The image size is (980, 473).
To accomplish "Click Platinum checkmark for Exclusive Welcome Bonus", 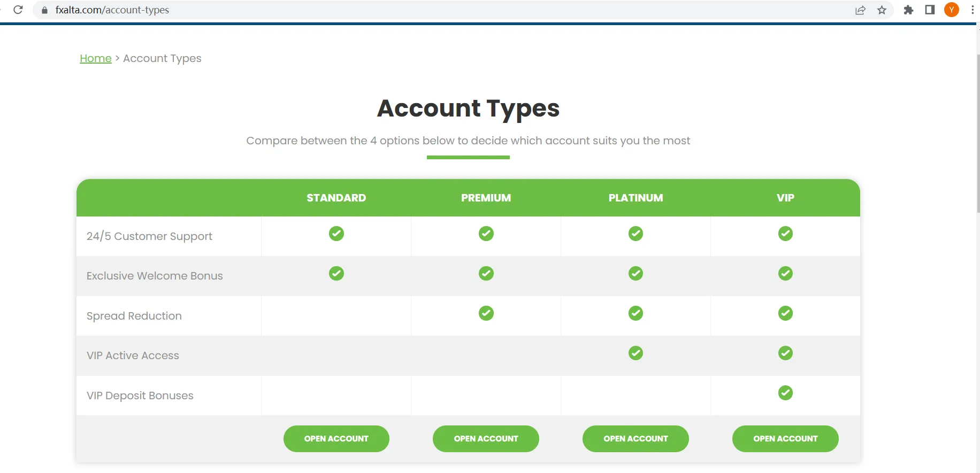I will [636, 274].
